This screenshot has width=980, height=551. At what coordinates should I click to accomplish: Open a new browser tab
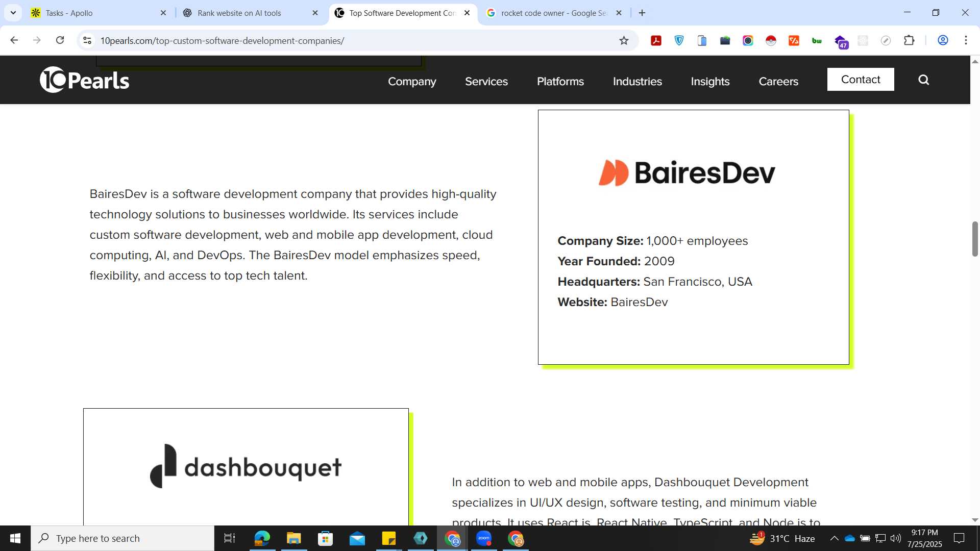pyautogui.click(x=642, y=13)
